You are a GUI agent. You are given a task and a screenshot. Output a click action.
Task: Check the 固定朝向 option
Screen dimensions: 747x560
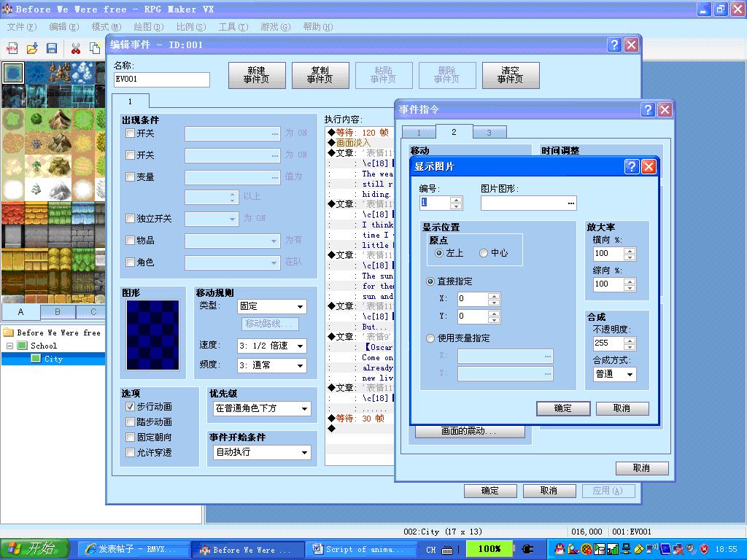click(130, 437)
